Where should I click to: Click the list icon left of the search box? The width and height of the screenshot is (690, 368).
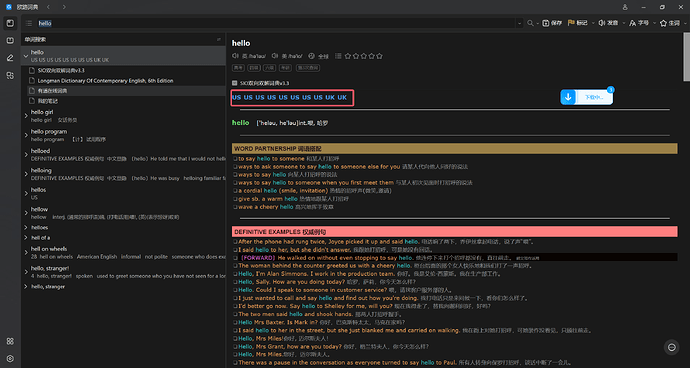pos(29,23)
